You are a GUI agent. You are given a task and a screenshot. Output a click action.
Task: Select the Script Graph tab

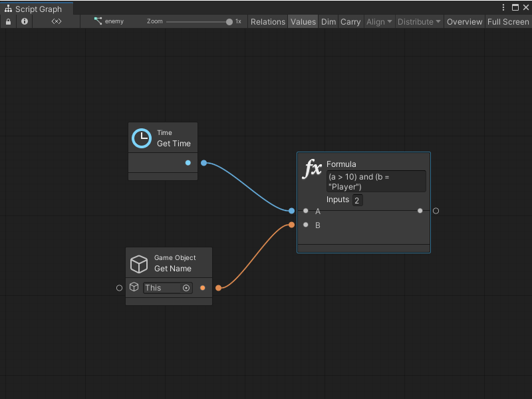pos(37,9)
